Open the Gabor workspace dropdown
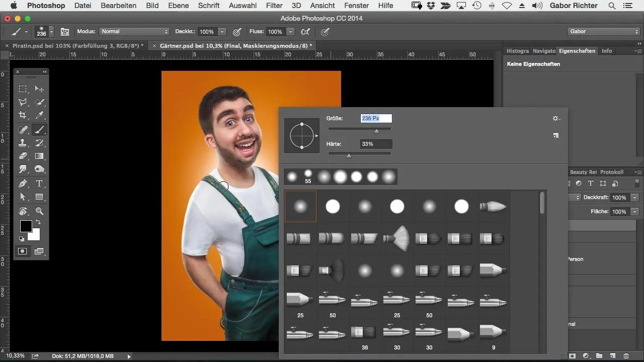The image size is (644, 362). [603, 32]
